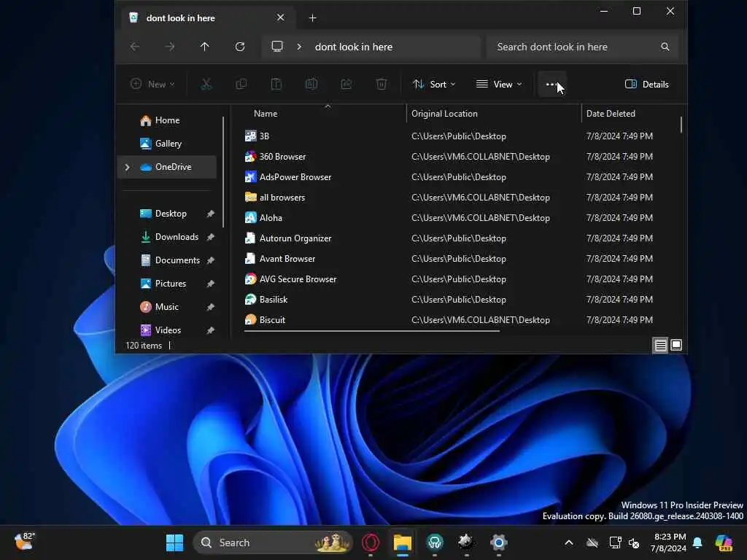The width and height of the screenshot is (747, 560).
Task: Click the Basilisk file icon
Action: 251,299
